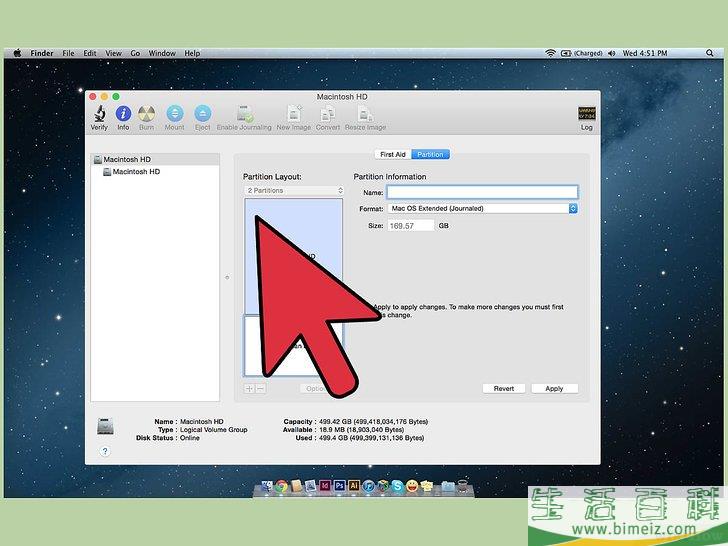Open the yellow smiley messenger Dock icon
Viewport: 728px width, 546px height.
click(412, 486)
